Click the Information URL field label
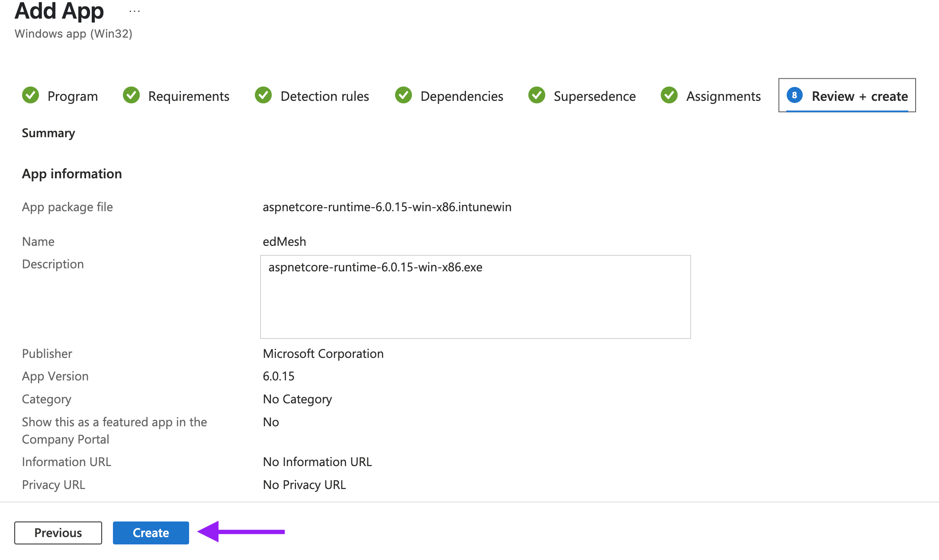This screenshot has width=939, height=560. click(67, 462)
